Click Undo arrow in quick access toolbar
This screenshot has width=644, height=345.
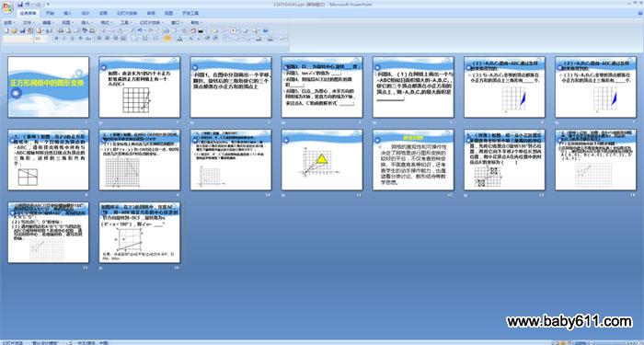click(x=28, y=4)
